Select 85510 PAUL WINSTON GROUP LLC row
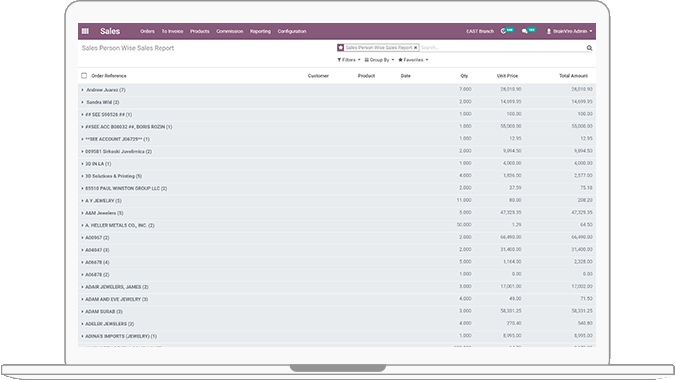 (x=337, y=188)
